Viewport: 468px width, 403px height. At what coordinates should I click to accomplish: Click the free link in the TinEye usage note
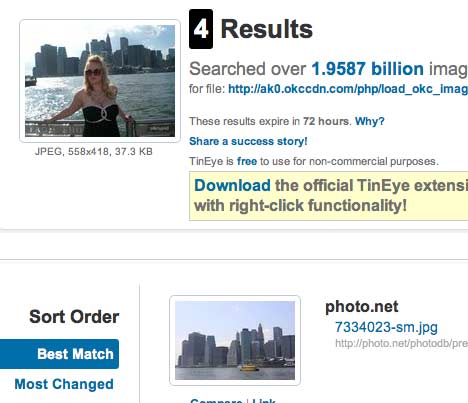click(x=247, y=161)
